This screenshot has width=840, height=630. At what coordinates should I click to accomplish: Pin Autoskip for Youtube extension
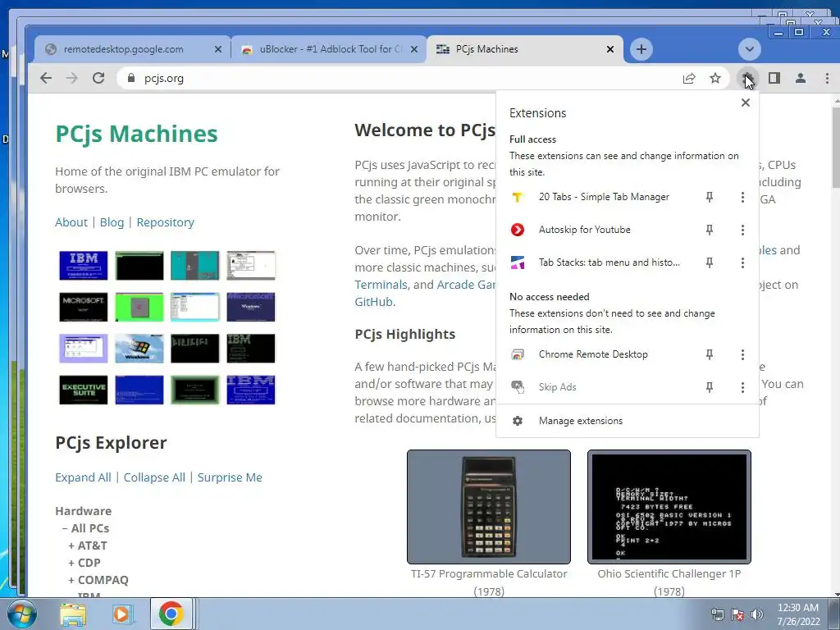(x=710, y=230)
